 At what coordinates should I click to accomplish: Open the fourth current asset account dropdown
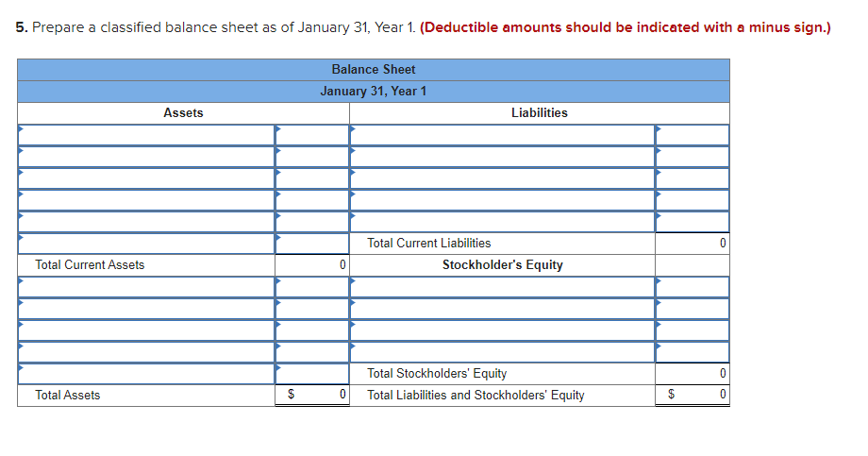146,200
